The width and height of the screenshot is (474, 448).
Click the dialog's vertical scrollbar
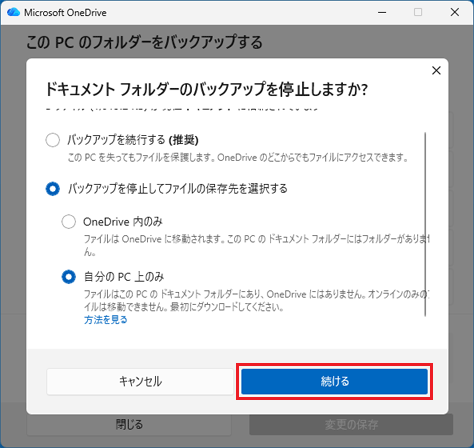click(425, 224)
